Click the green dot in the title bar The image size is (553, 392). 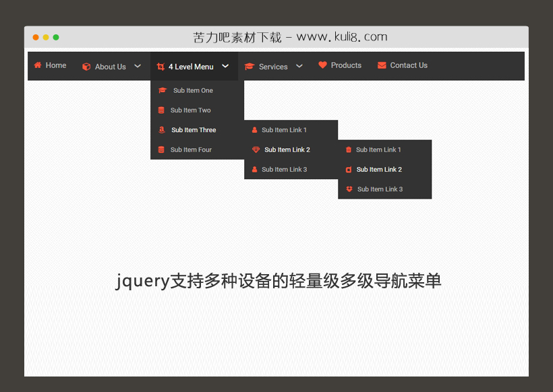point(56,38)
